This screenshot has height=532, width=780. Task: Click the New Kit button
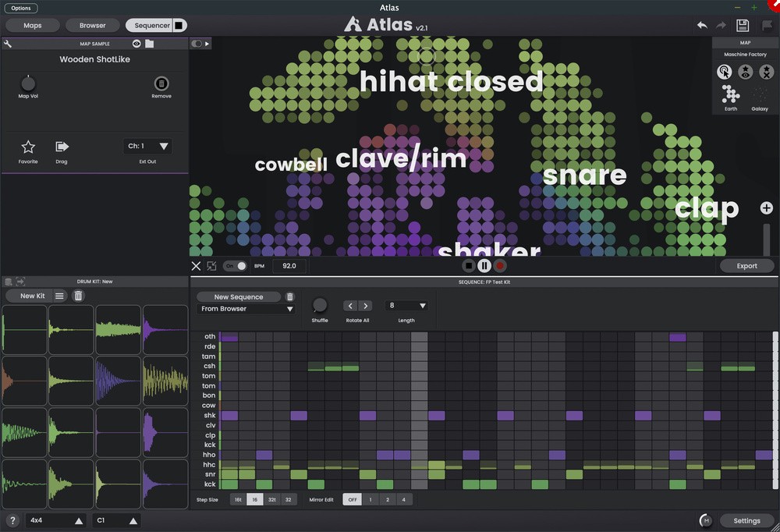32,296
